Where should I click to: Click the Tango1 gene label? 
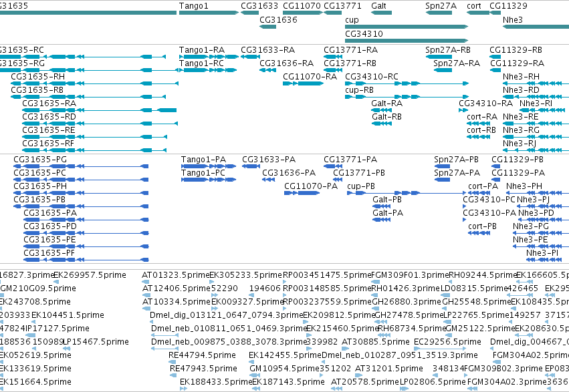coord(193,6)
